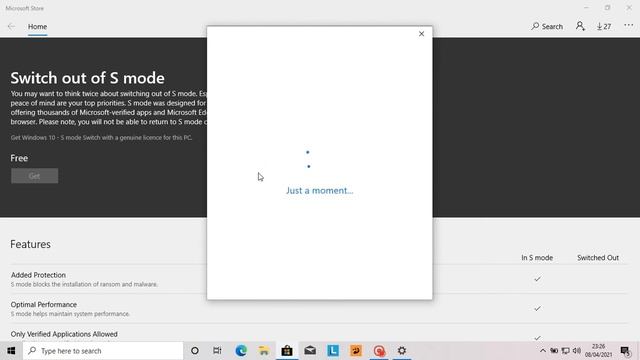The height and width of the screenshot is (360, 640).
Task: Open the account sign-in icon
Action: 580,27
